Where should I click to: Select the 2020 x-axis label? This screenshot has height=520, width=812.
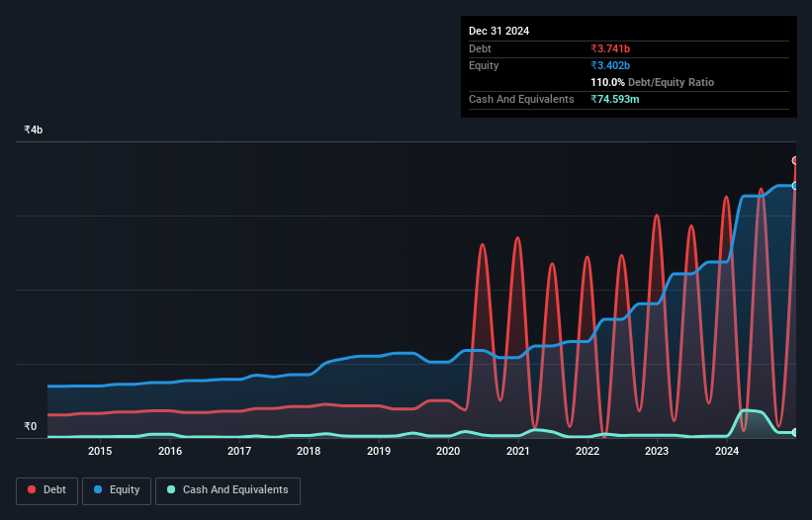coord(448,451)
